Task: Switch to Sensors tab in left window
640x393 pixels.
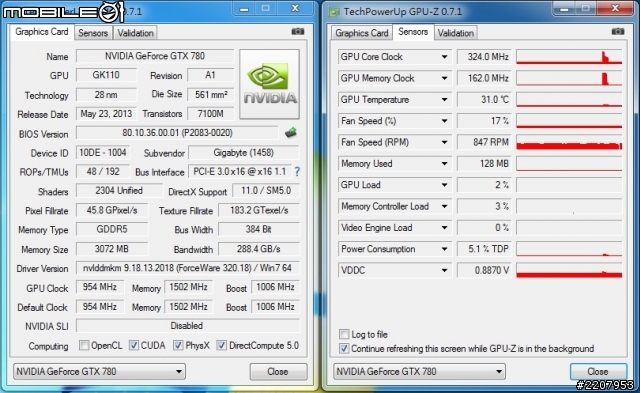Action: pyautogui.click(x=93, y=33)
